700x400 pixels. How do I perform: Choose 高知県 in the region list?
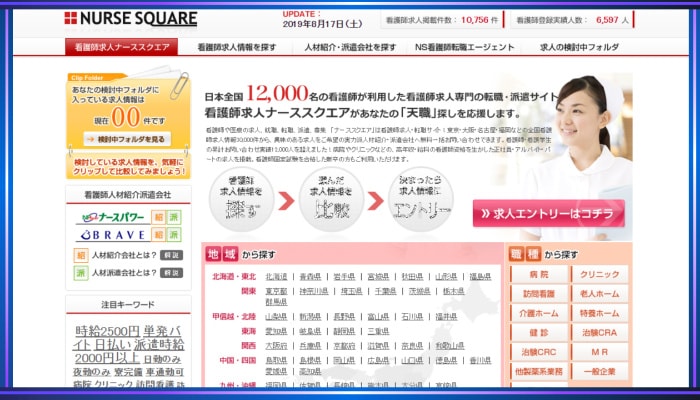(x=310, y=371)
